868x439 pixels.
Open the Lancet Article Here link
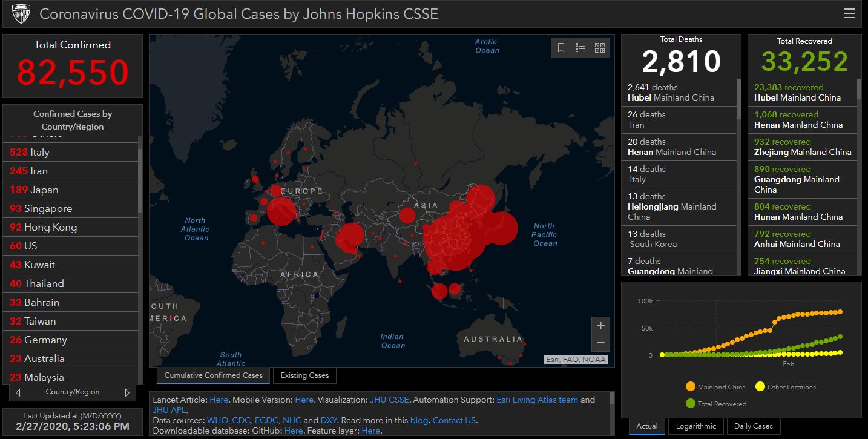pyautogui.click(x=219, y=400)
